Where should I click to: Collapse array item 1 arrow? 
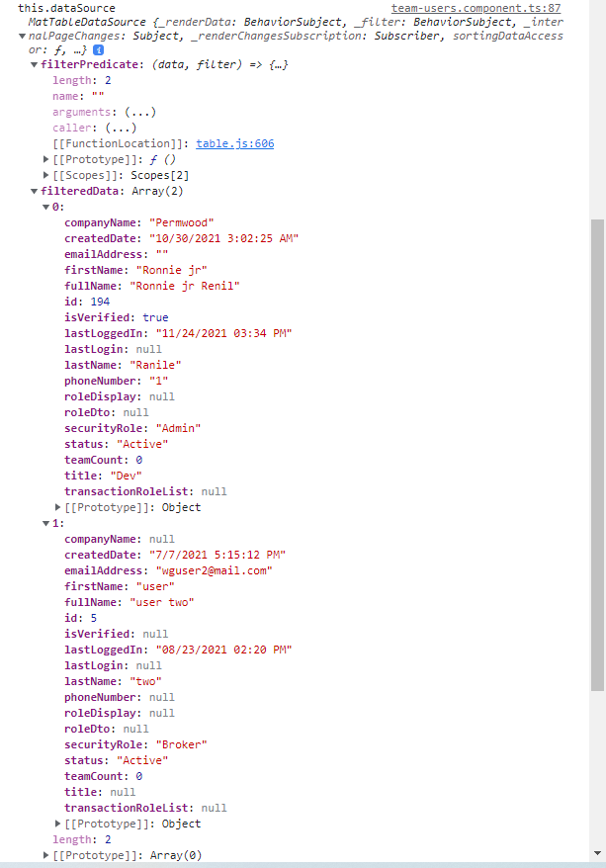(46, 524)
